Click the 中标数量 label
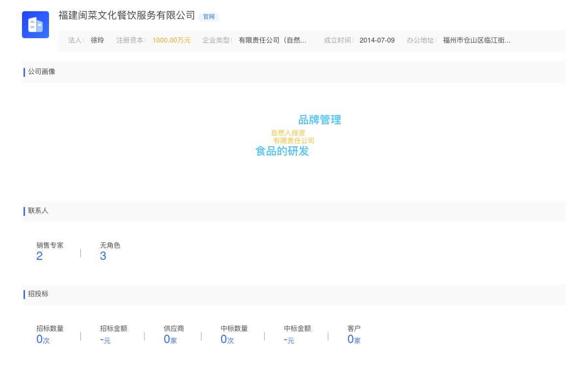This screenshot has width=588, height=368. pos(234,329)
